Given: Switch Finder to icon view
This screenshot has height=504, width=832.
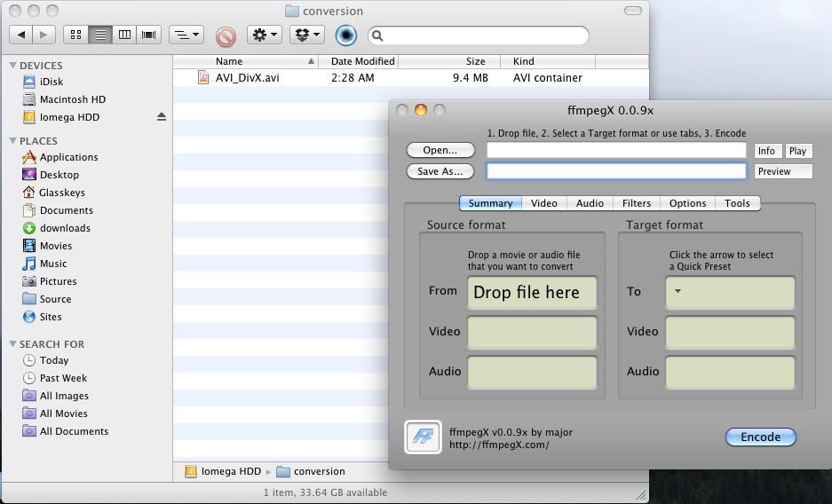Looking at the screenshot, I should coord(75,35).
